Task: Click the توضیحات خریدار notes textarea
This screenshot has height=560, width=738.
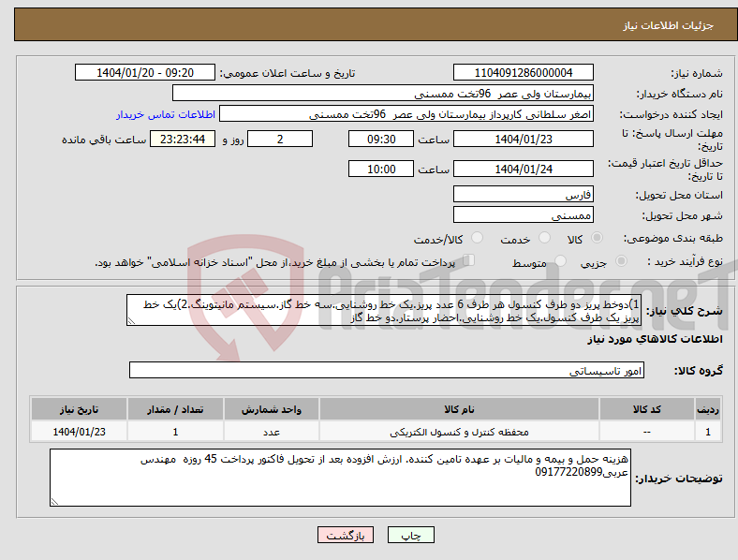Action: (340, 478)
